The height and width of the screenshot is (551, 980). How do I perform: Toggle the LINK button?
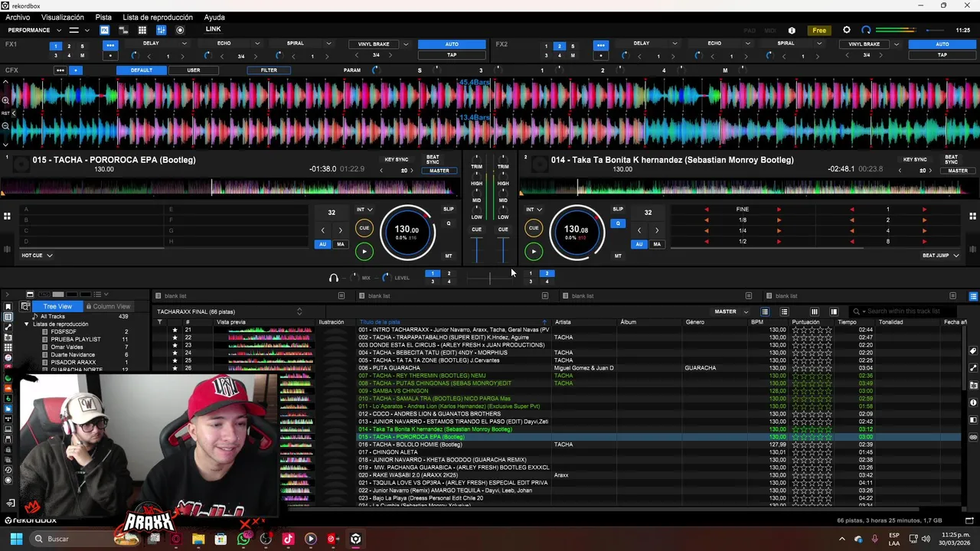point(213,29)
